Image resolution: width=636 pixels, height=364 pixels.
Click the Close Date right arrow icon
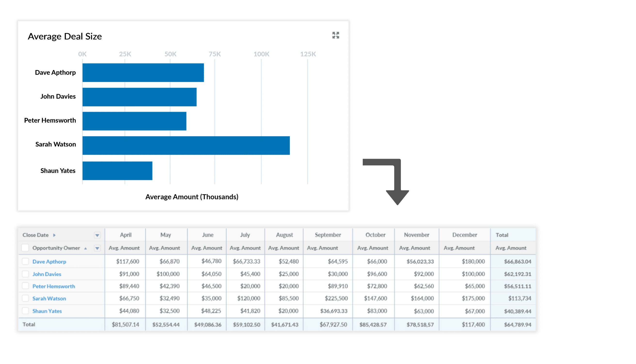coord(54,235)
